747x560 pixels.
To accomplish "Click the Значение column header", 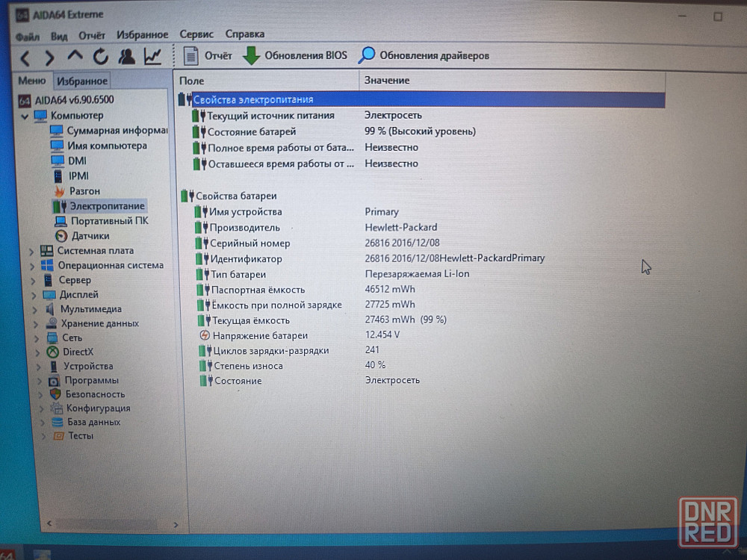I will [387, 80].
